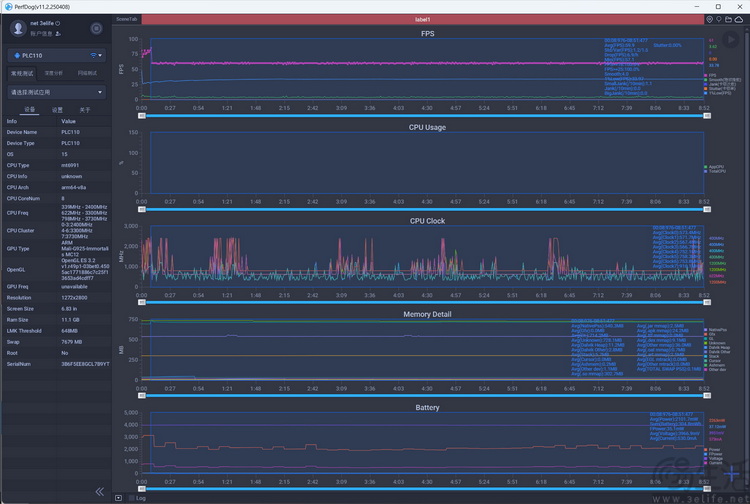Click the FPS chart left range handle
This screenshot has height=504, width=750.
click(x=142, y=116)
